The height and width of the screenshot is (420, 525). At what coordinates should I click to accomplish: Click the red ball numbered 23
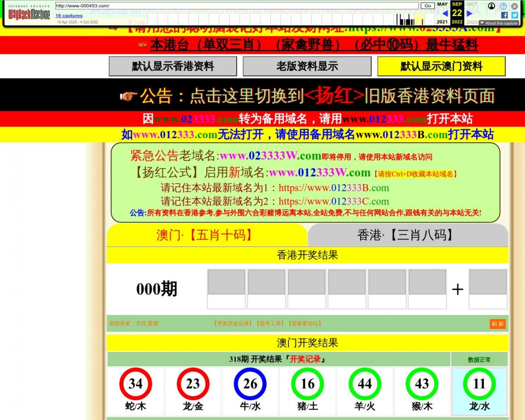click(x=193, y=384)
